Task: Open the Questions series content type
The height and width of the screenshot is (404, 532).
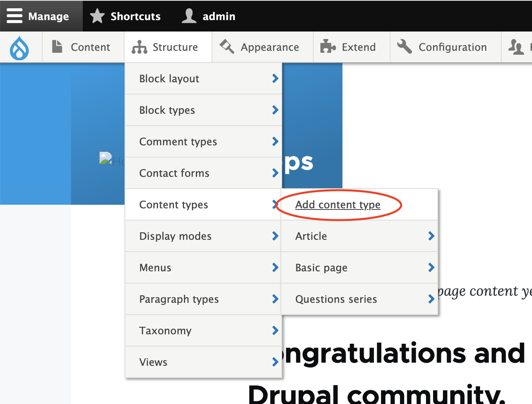Action: point(336,299)
